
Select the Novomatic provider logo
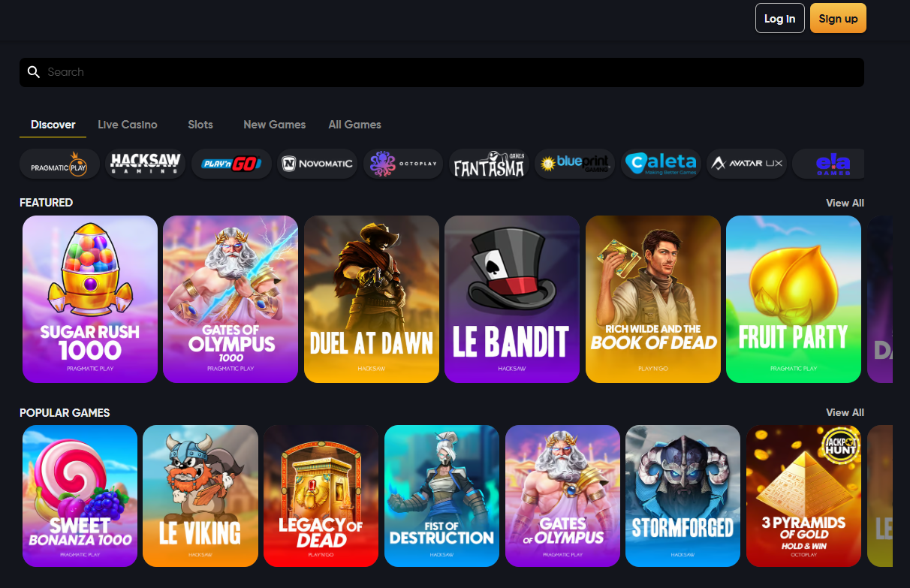coord(317,164)
